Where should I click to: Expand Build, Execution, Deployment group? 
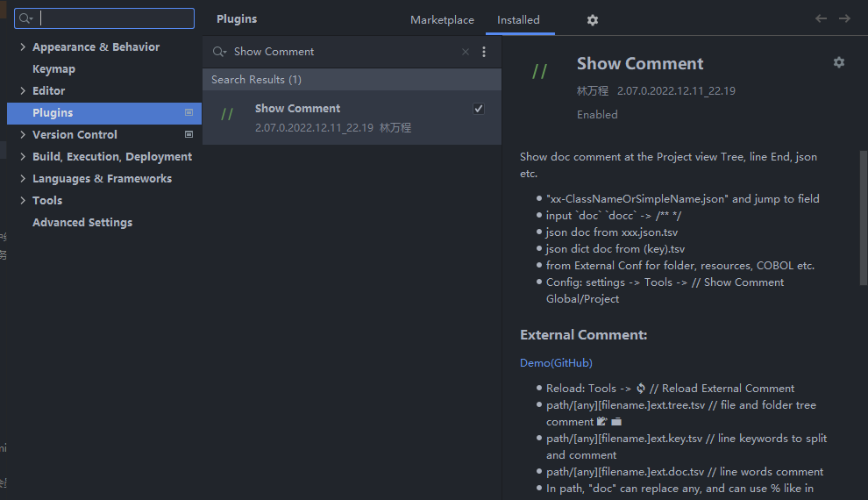[x=23, y=157]
